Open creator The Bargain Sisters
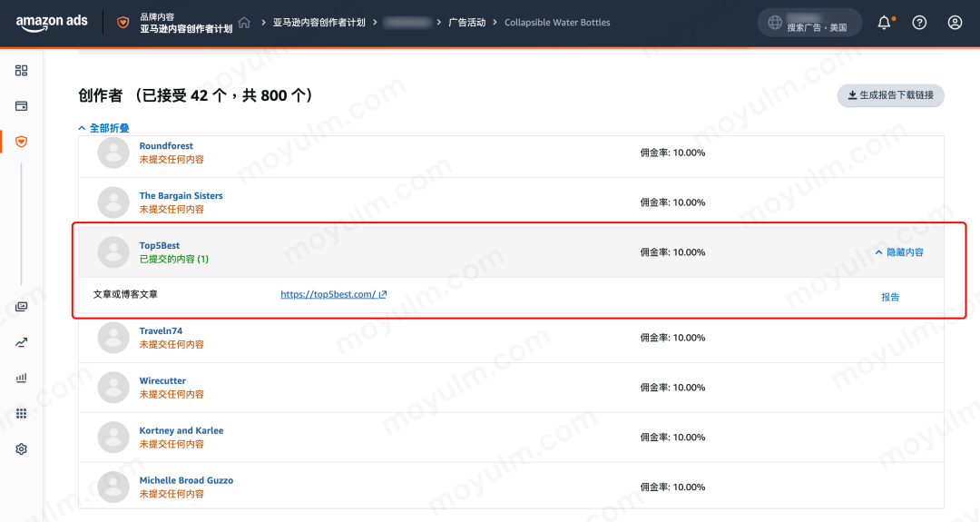This screenshot has width=980, height=522. 181,196
